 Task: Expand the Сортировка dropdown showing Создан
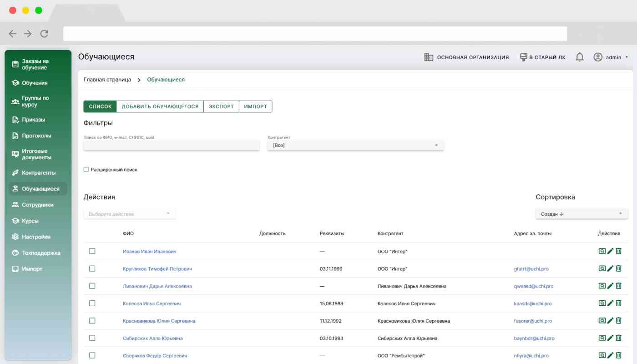pos(581,214)
